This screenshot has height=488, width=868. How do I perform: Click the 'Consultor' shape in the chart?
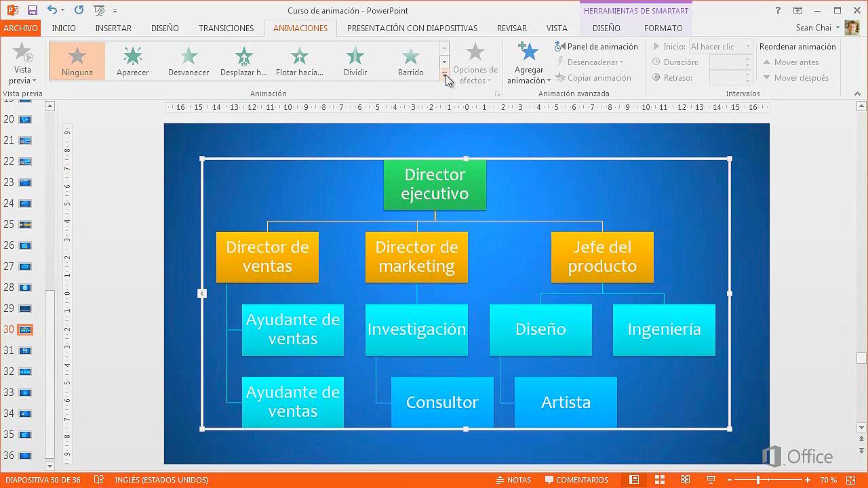click(x=442, y=402)
